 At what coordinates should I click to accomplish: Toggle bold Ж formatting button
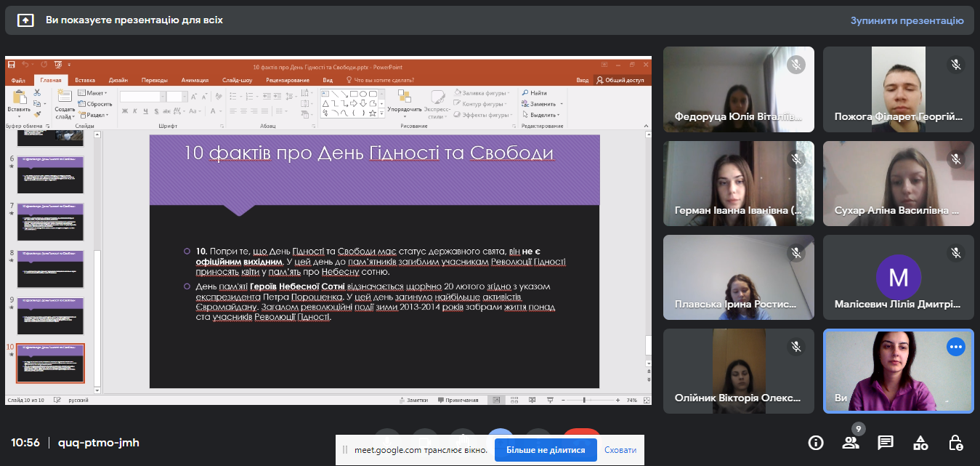(x=125, y=111)
